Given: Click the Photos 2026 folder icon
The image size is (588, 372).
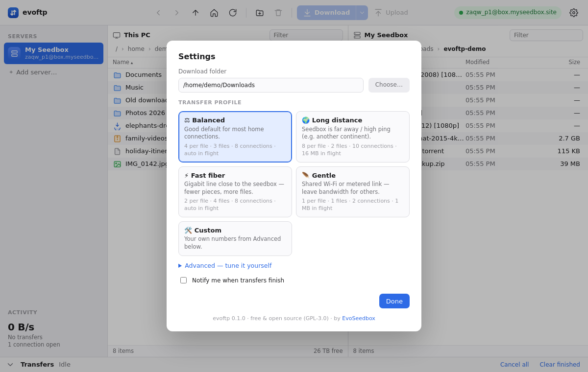Looking at the screenshot, I should click(118, 113).
